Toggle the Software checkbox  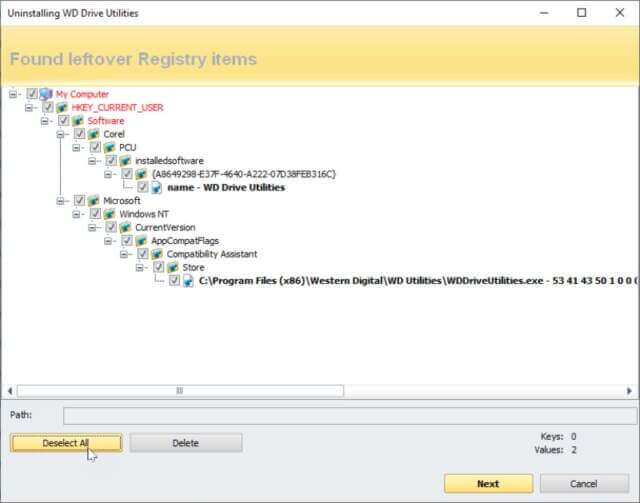coord(63,120)
